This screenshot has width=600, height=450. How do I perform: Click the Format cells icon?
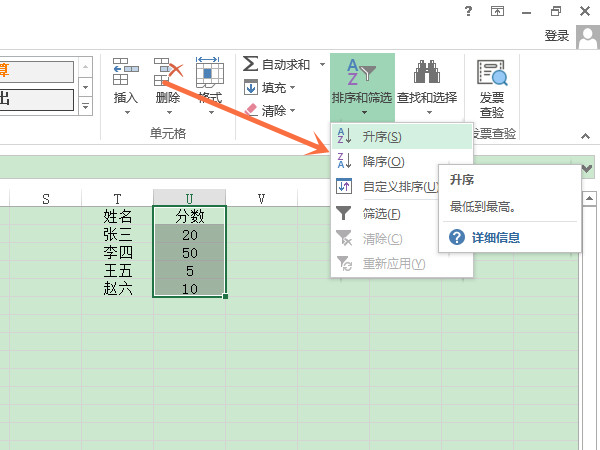210,73
